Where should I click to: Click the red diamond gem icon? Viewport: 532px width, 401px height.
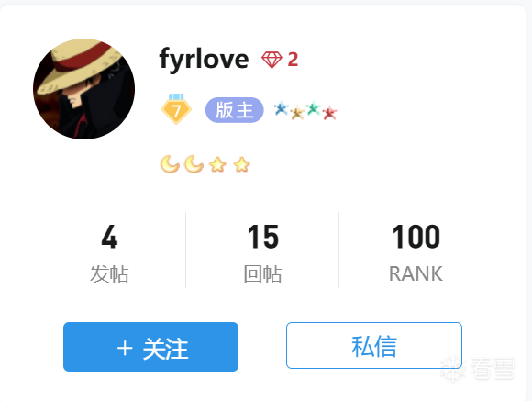(272, 60)
